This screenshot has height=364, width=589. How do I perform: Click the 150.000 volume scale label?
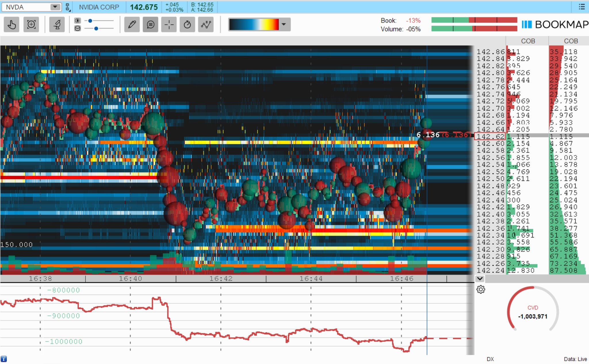coord(16,244)
